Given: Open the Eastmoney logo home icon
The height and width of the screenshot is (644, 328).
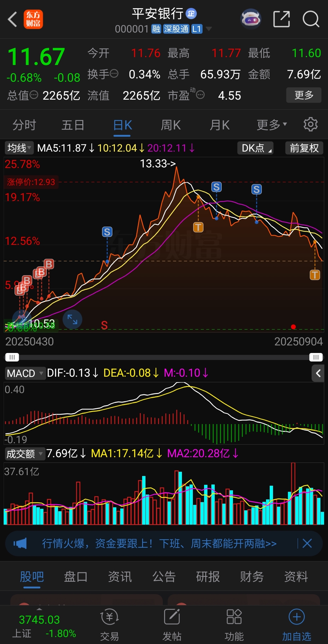Looking at the screenshot, I should 33,19.
